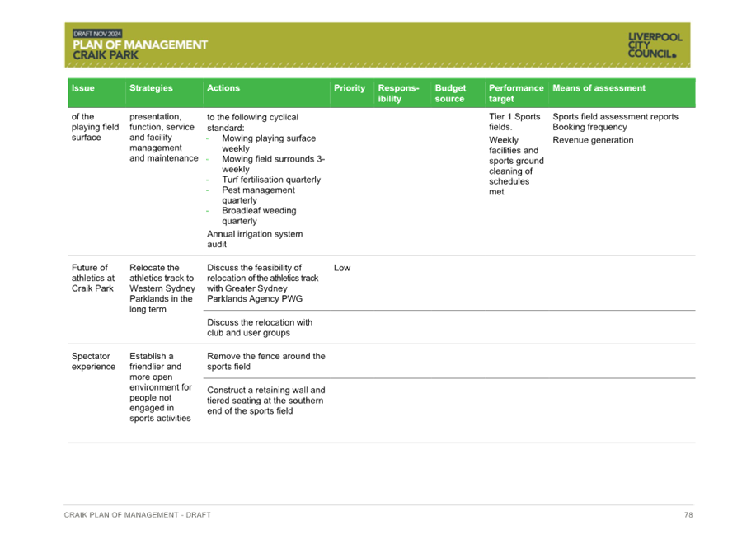Screen dimensions: 756x534
Task: Click 'Turf fertilisation quarterly' item
Action: click(271, 180)
